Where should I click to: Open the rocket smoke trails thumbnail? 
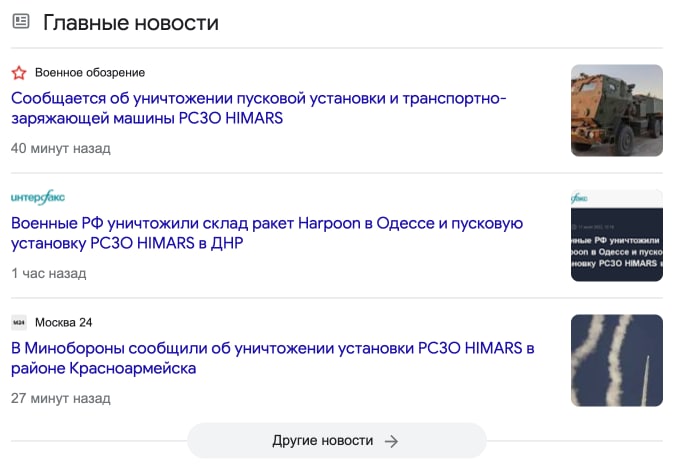coord(616,360)
